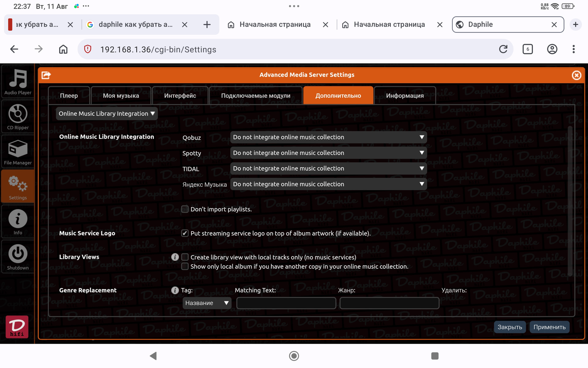The width and height of the screenshot is (588, 368).
Task: Enable Create library view with local tracks only
Action: point(185,257)
